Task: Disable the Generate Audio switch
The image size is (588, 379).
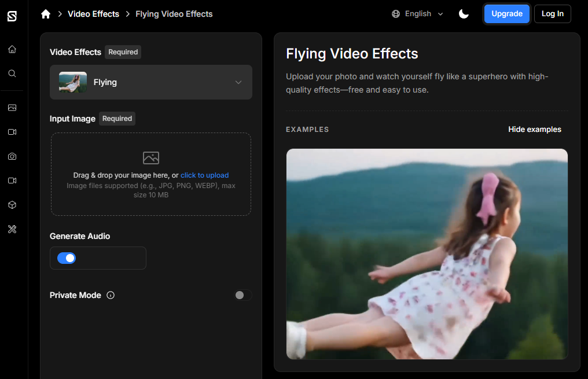Action: [x=67, y=258]
